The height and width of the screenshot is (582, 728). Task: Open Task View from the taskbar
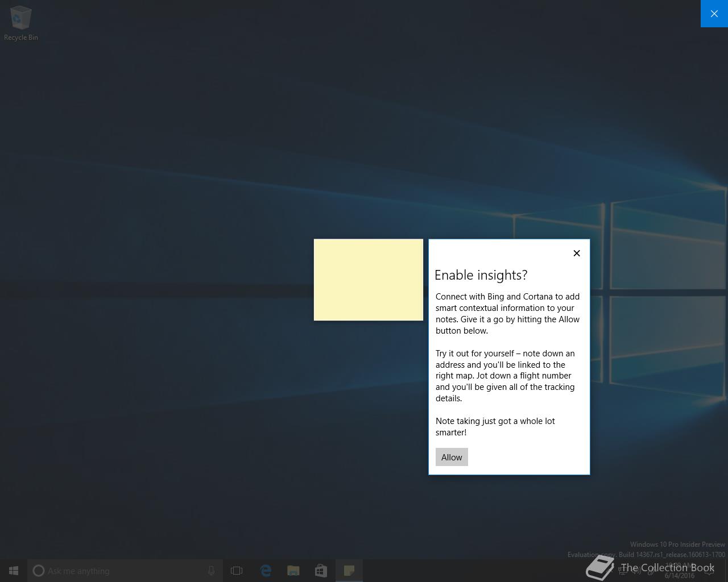click(x=237, y=571)
